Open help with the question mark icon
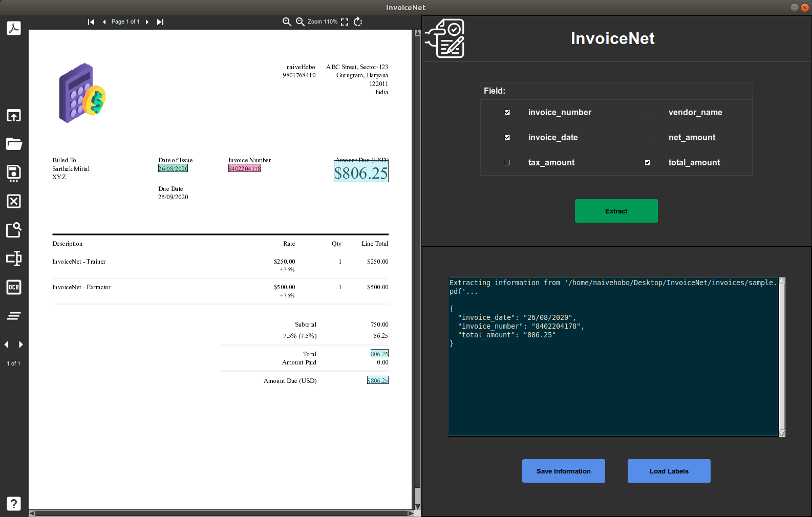Image resolution: width=812 pixels, height=517 pixels. [14, 504]
